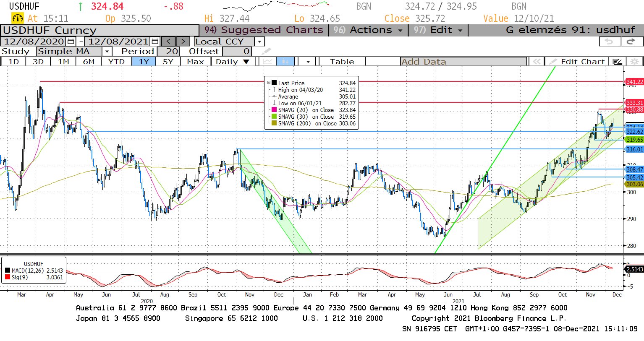
Task: Select the 1D range tab
Action: click(x=13, y=62)
